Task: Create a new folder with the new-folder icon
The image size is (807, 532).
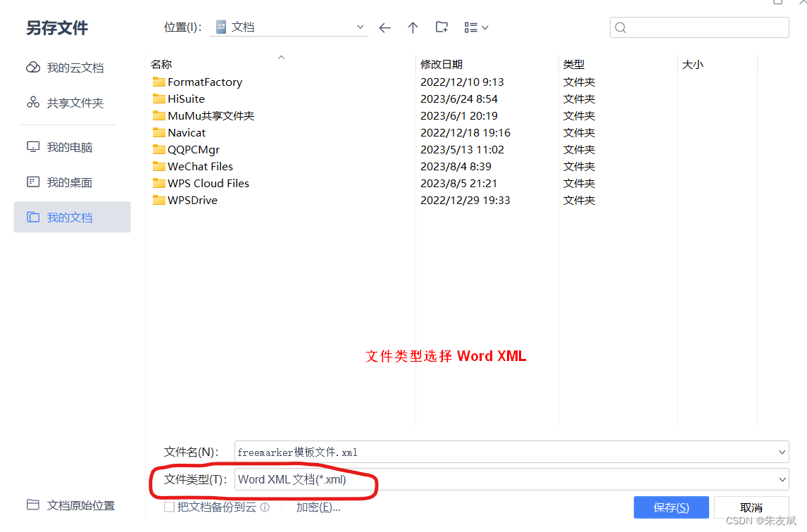Action: 442,27
